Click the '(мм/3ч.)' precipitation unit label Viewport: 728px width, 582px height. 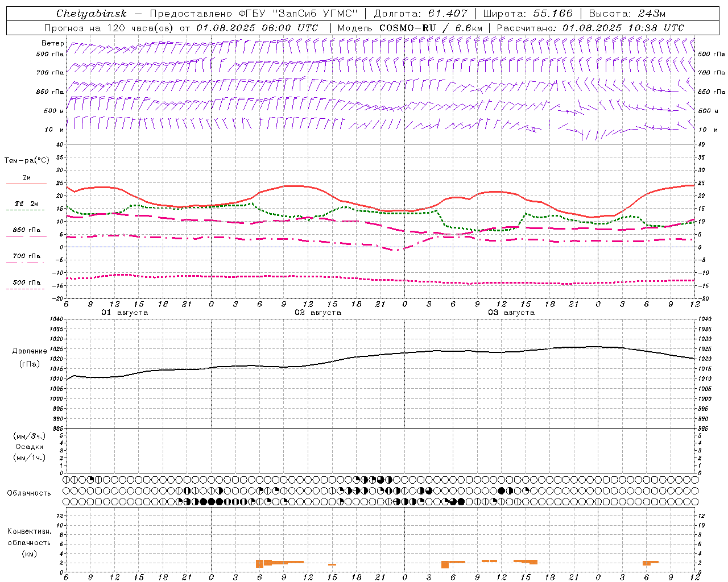[x=30, y=436]
